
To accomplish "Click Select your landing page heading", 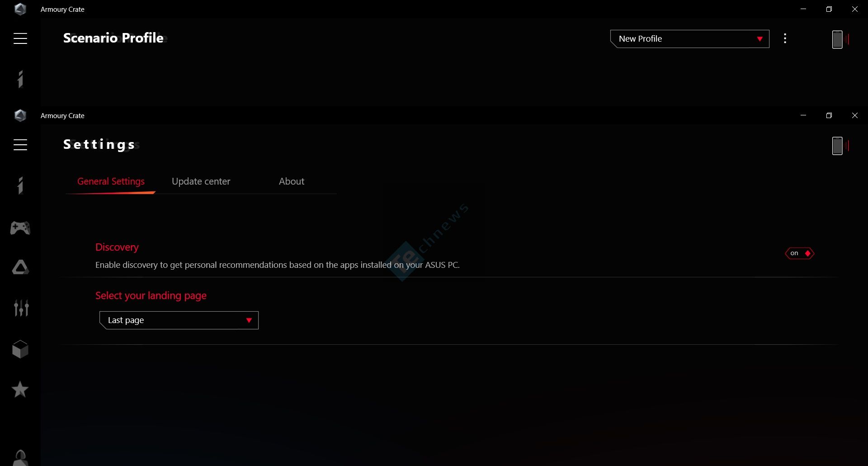I will [x=151, y=296].
